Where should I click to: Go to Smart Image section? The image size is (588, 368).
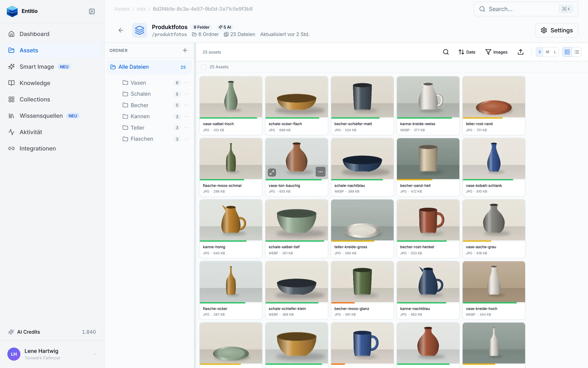(x=52, y=67)
